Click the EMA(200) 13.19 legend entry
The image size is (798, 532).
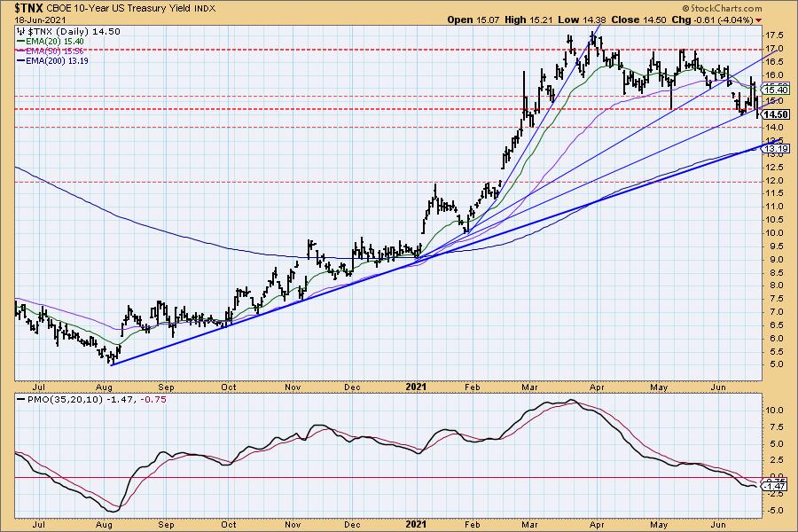(57, 60)
